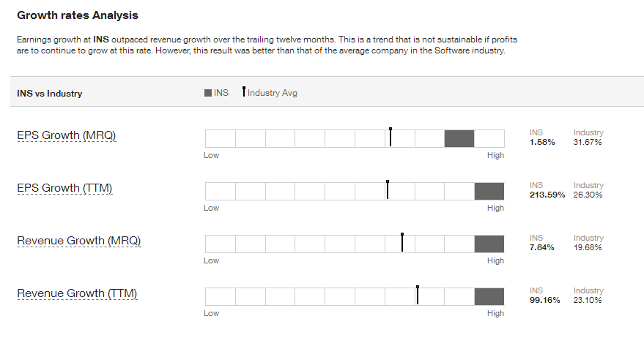Screen dimensions: 644x338
Task: Click the Industry Avg marker legend icon
Action: [x=244, y=92]
